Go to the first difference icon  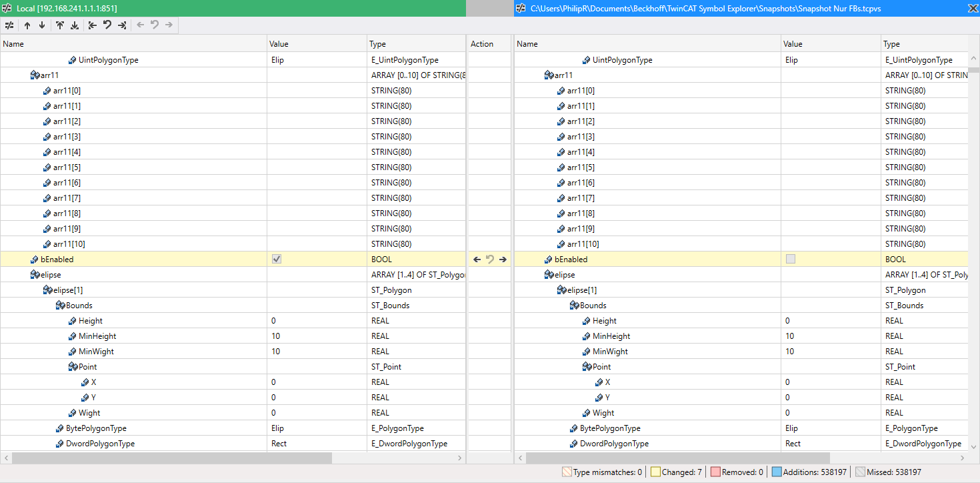coord(60,25)
